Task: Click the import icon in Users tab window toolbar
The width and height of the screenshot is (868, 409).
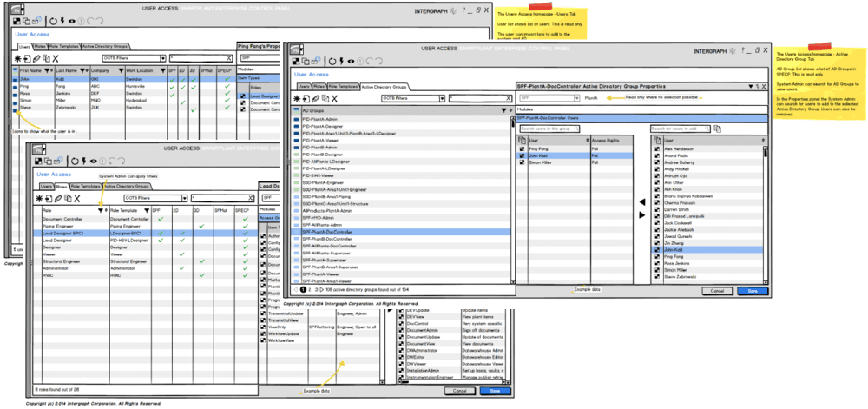Action: (x=27, y=57)
